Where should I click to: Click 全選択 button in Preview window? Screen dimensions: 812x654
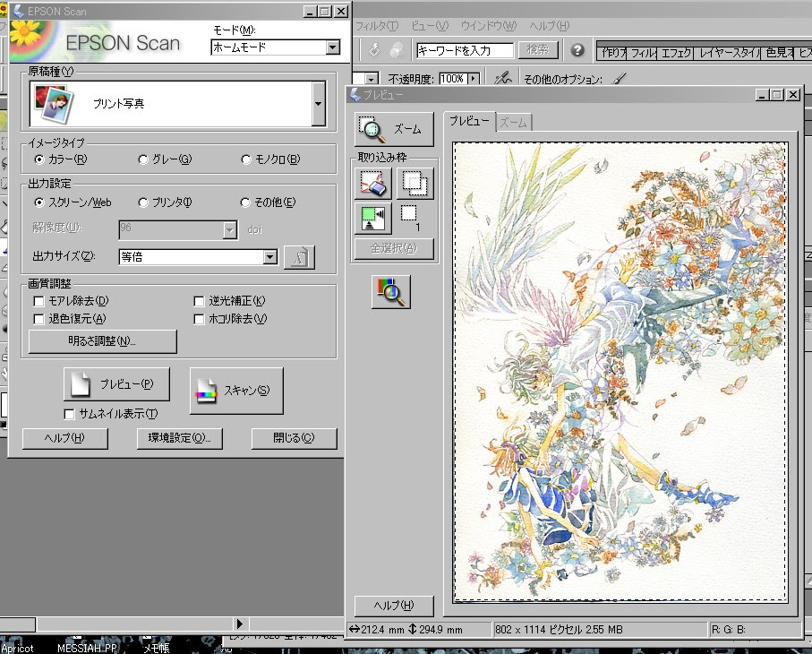point(394,249)
